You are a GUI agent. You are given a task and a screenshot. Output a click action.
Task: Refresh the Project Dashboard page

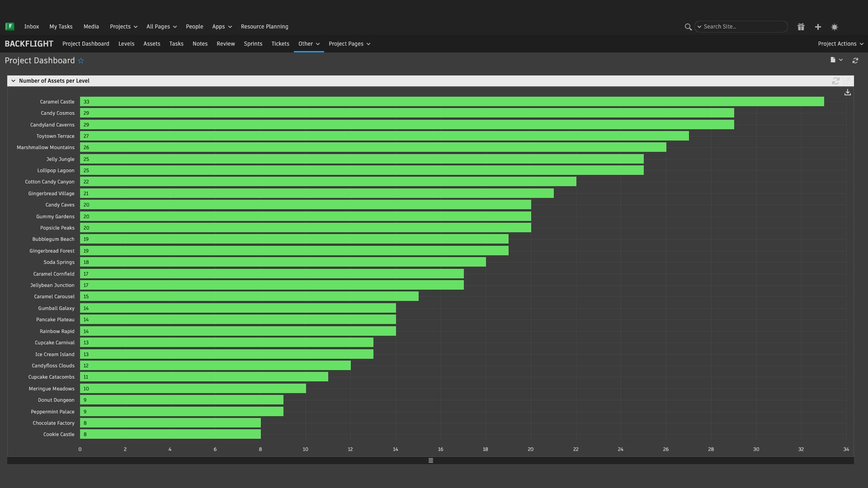855,61
